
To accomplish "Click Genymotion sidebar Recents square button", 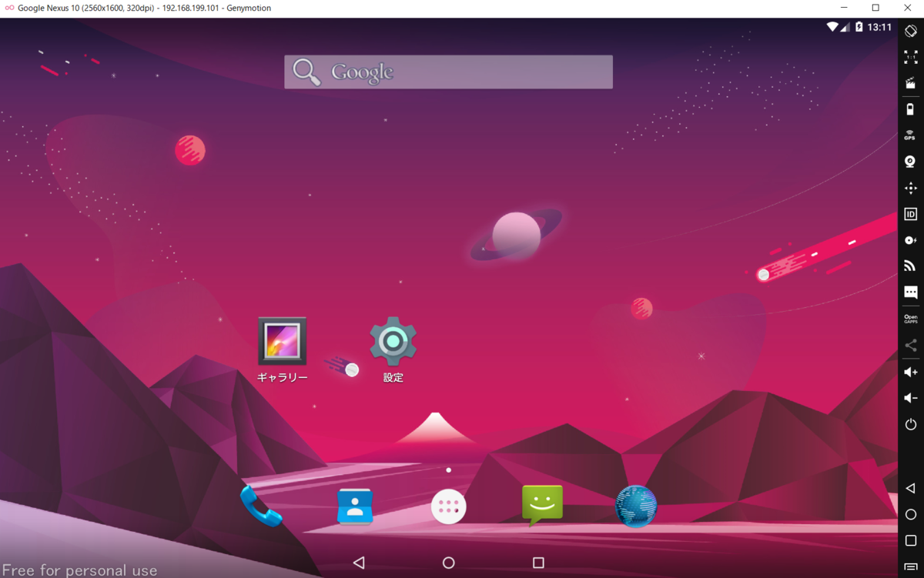I will point(911,540).
